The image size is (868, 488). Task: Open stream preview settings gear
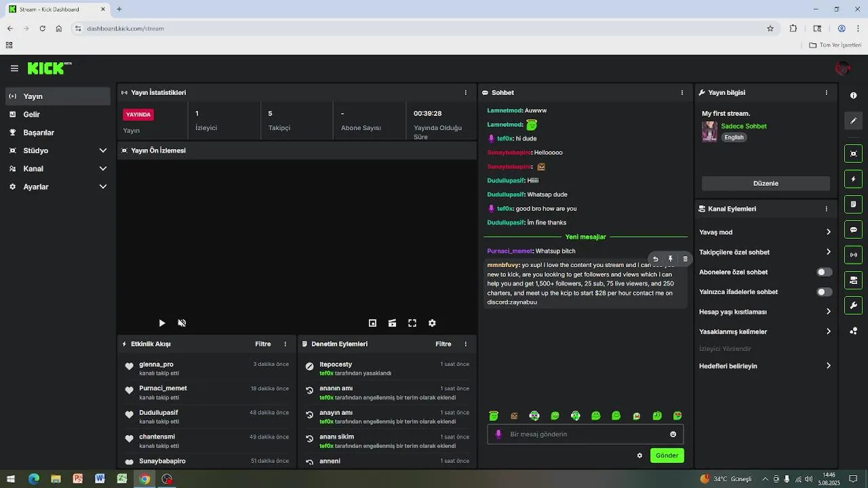click(432, 323)
